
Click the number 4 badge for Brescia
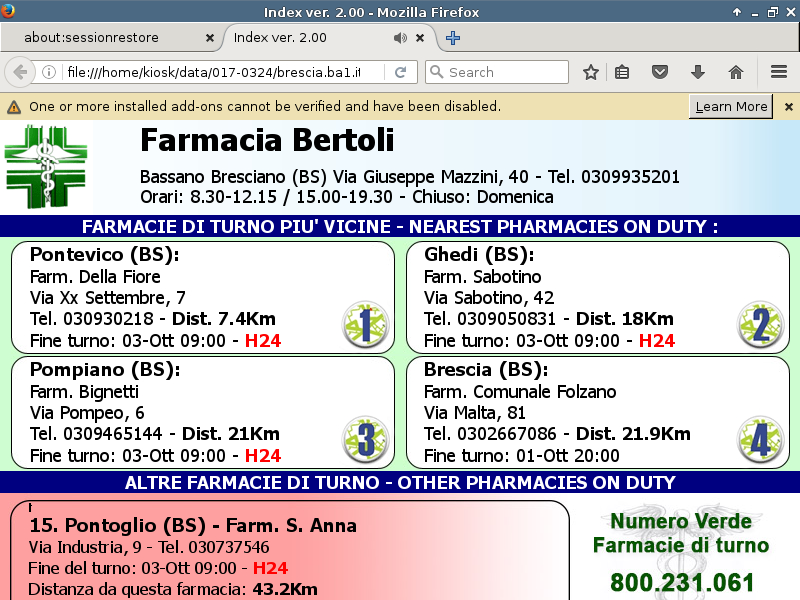[760, 440]
